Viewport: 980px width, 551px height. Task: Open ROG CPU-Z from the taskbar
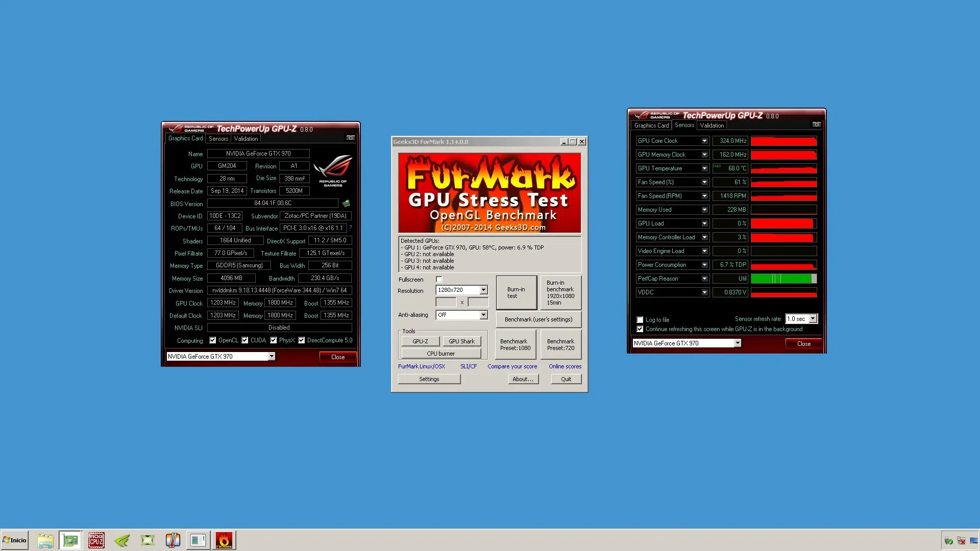coord(96,540)
